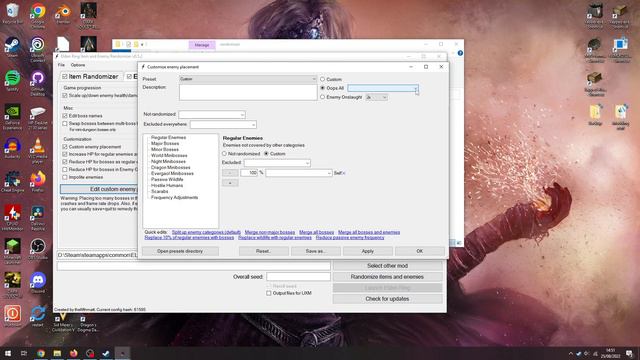The width and height of the screenshot is (640, 360).
Task: Select the Custom radio under Regular Enemies
Action: point(266,153)
